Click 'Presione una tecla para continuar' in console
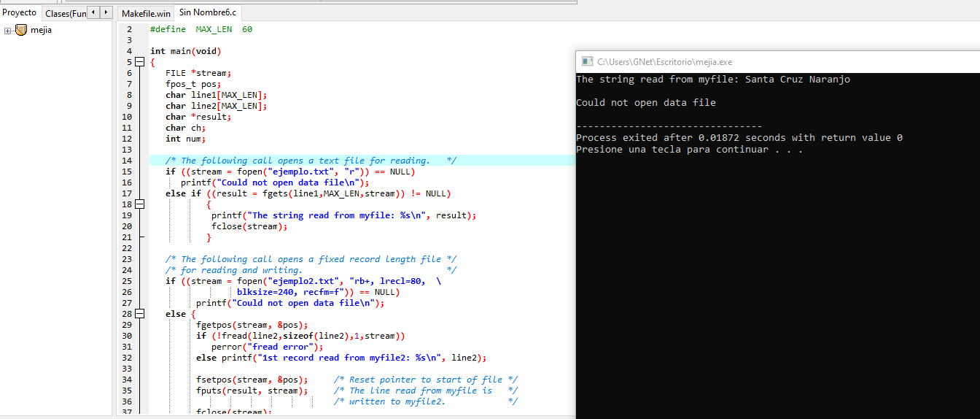Image resolution: width=980 pixels, height=419 pixels. pos(690,150)
